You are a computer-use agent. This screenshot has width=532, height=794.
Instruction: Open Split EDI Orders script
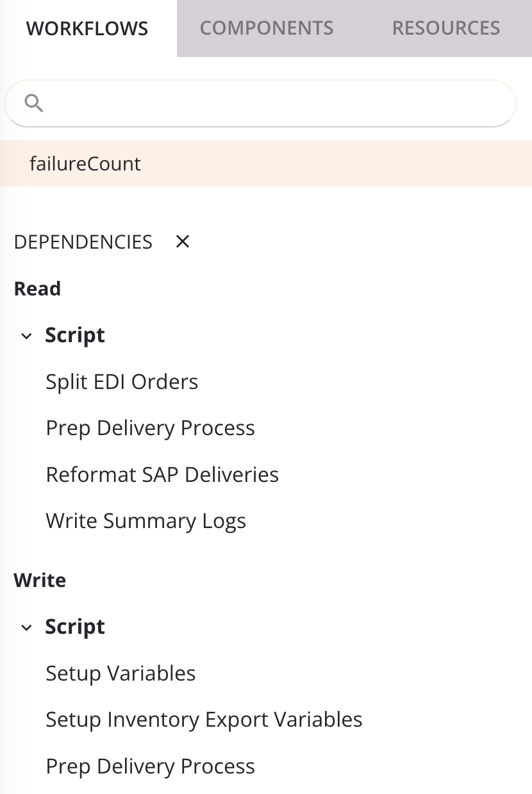tap(121, 381)
